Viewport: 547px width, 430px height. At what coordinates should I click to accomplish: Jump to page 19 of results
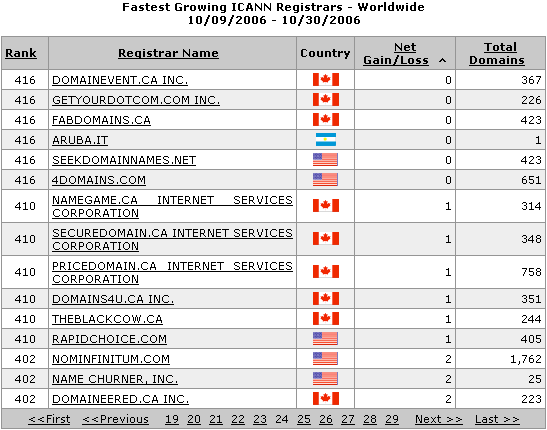[x=172, y=419]
